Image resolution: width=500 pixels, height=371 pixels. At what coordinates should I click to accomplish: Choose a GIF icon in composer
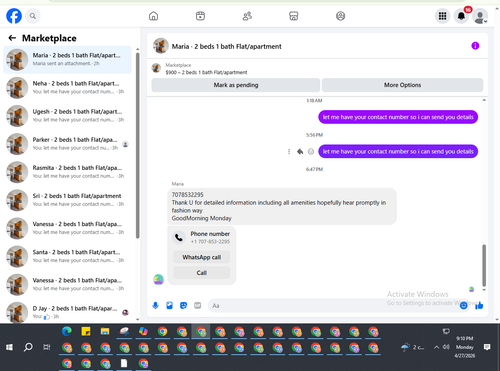pyautogui.click(x=198, y=305)
